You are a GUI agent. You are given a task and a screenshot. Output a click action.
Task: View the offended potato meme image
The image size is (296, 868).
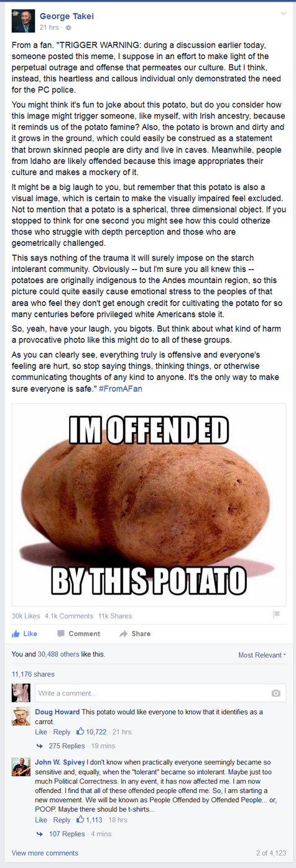(149, 504)
